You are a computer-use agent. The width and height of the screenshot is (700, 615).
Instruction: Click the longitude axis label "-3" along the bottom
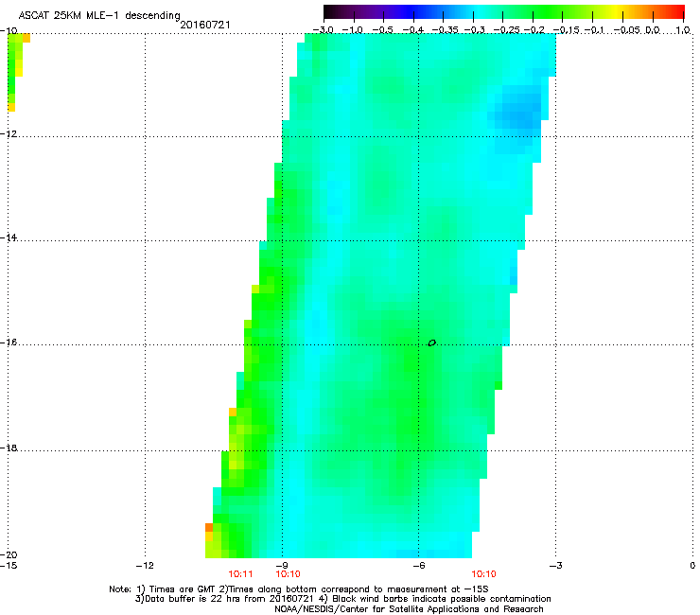(556, 566)
